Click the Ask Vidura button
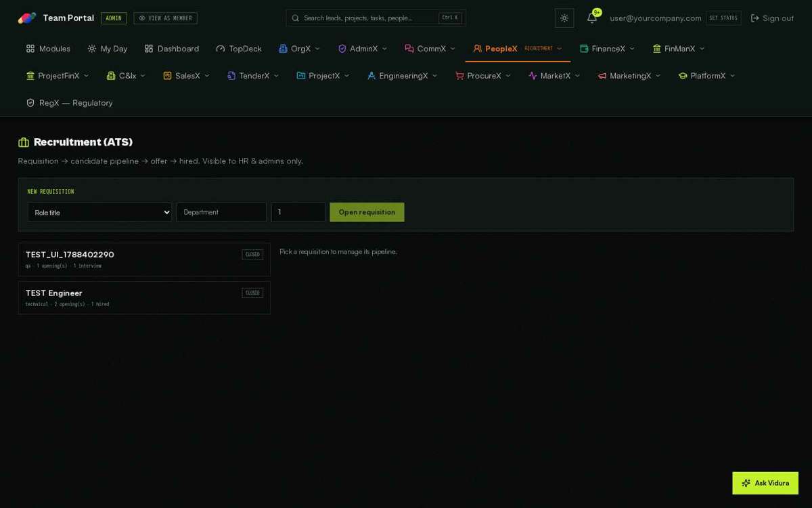Image resolution: width=812 pixels, height=508 pixels. (x=765, y=483)
